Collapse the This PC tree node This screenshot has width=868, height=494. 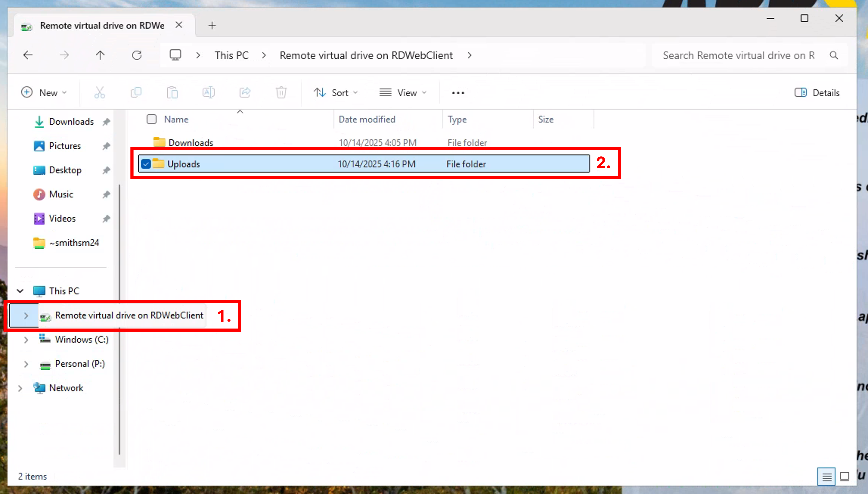(20, 291)
